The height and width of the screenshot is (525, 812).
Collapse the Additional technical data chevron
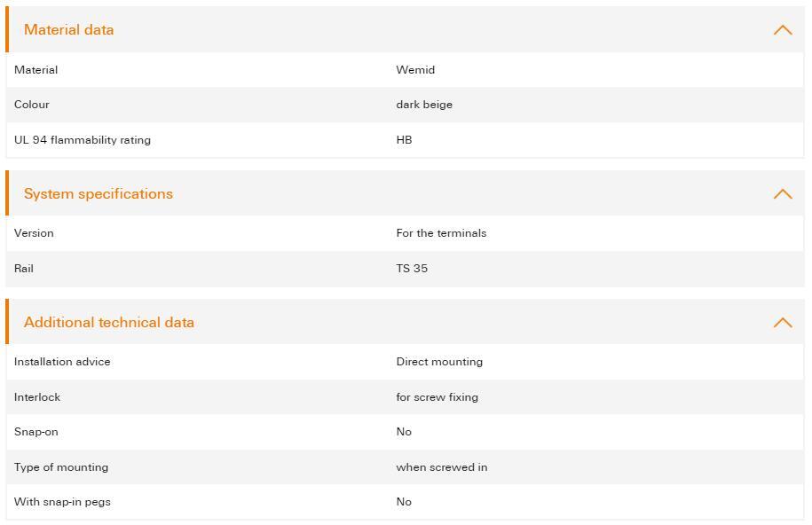click(x=782, y=323)
